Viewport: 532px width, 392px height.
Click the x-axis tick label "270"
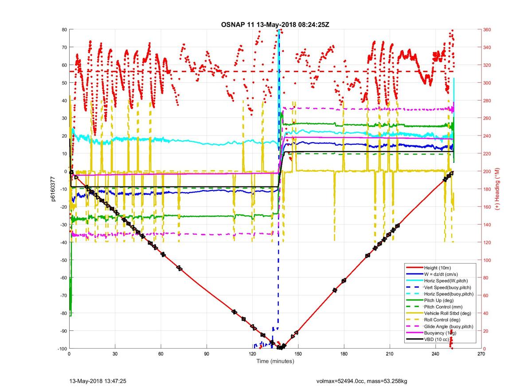point(481,354)
